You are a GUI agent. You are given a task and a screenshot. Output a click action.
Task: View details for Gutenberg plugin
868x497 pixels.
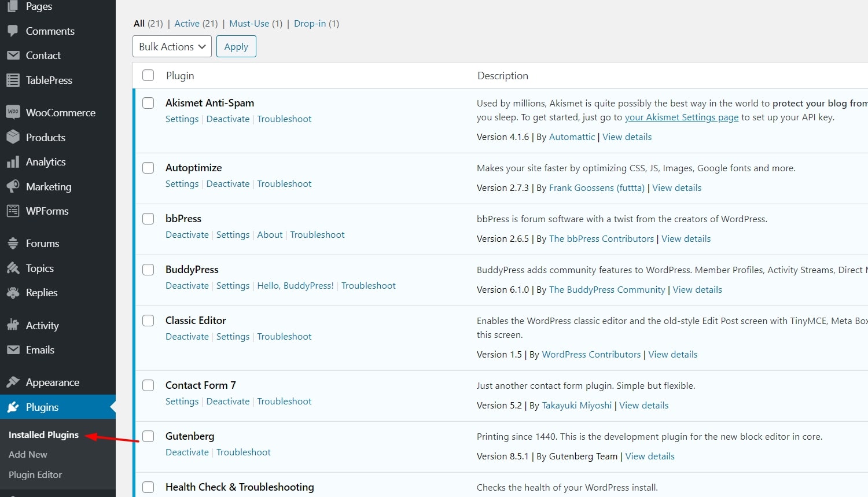[x=650, y=456]
